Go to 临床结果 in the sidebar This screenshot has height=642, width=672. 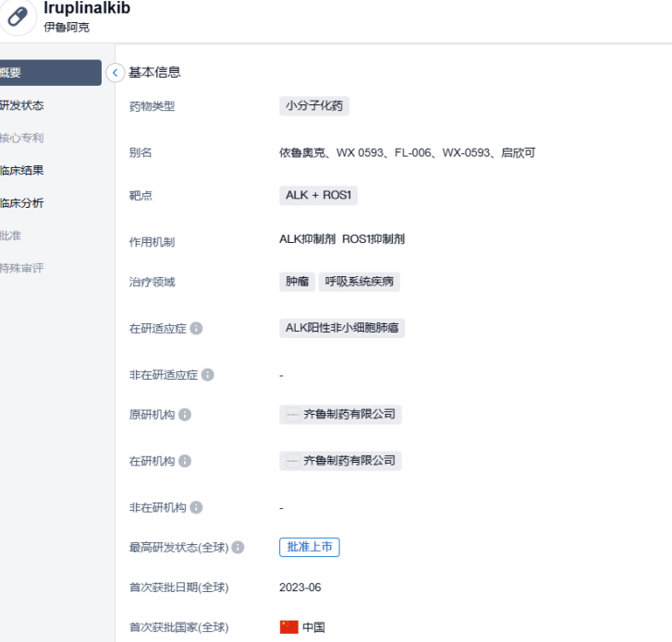tap(22, 170)
